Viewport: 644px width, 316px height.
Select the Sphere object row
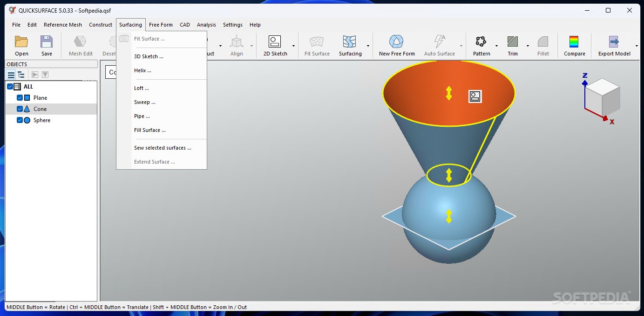(51, 120)
